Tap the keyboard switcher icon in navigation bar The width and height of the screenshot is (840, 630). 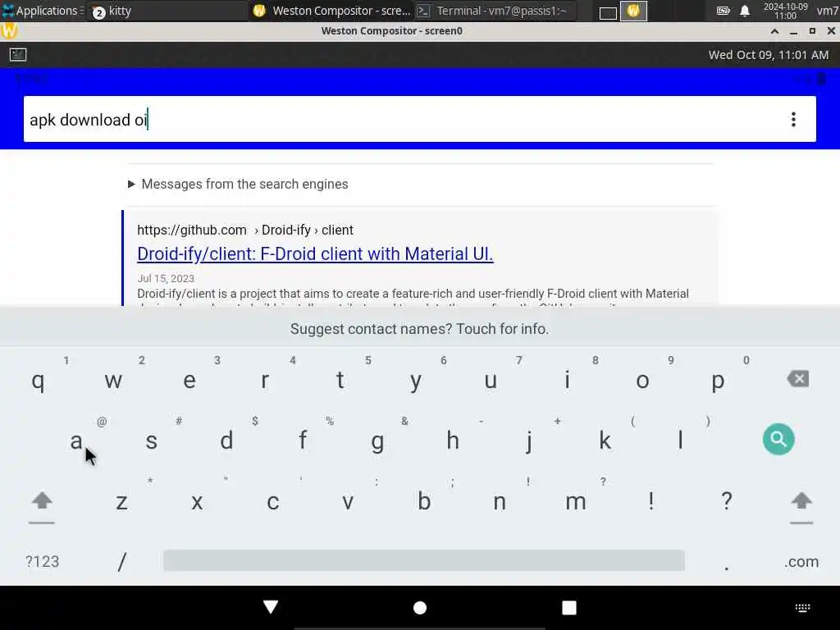tap(802, 608)
